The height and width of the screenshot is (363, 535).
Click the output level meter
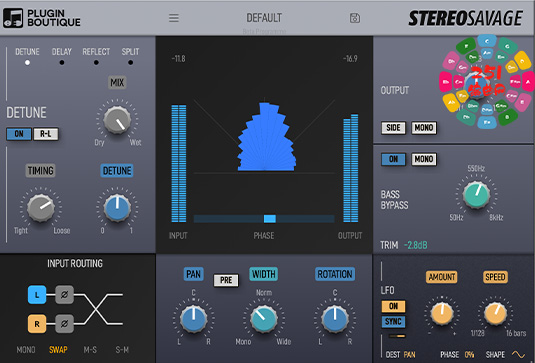(x=351, y=168)
